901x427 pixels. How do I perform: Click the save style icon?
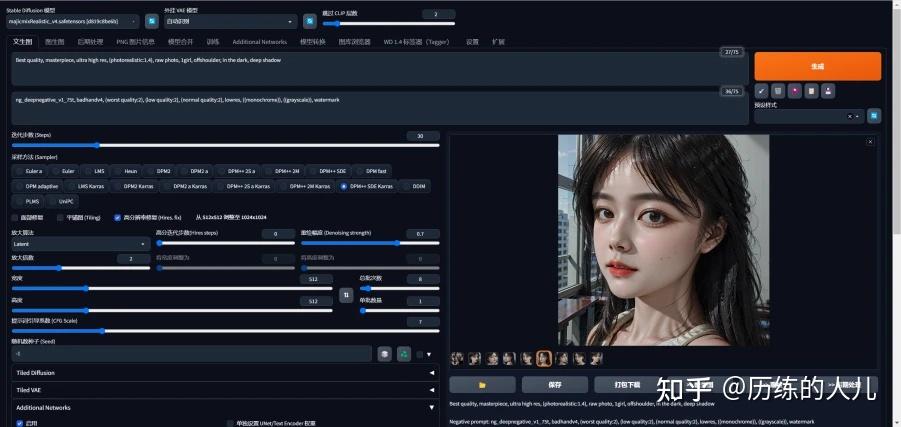[x=828, y=90]
